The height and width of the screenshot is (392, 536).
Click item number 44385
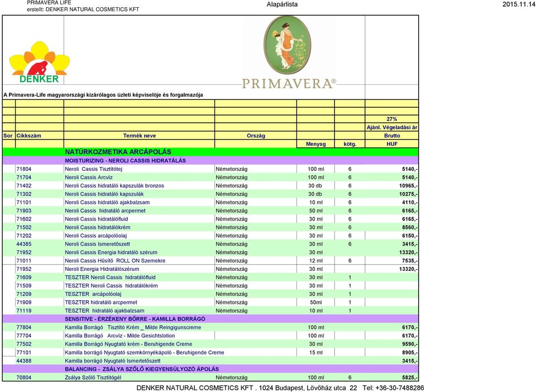coord(24,244)
